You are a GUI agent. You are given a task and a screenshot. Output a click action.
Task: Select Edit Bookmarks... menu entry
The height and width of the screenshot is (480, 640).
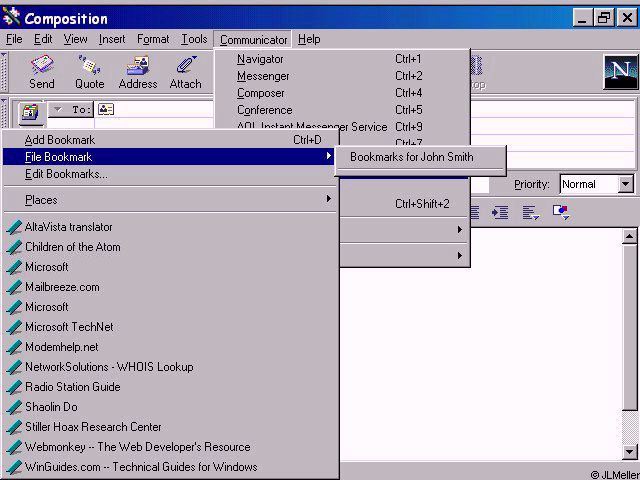(x=170, y=174)
